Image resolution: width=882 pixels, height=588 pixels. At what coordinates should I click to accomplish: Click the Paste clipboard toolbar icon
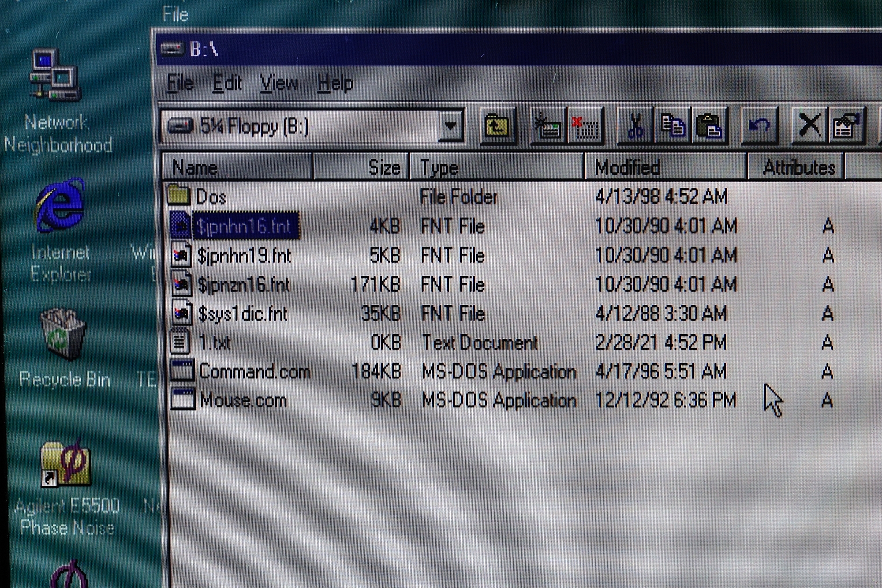tap(709, 126)
